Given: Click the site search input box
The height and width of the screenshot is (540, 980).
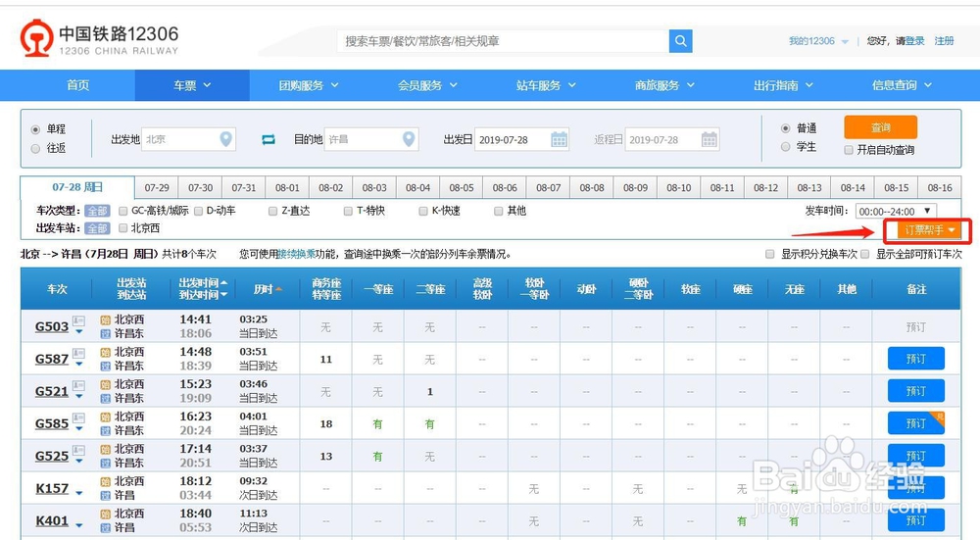Looking at the screenshot, I should coord(503,41).
